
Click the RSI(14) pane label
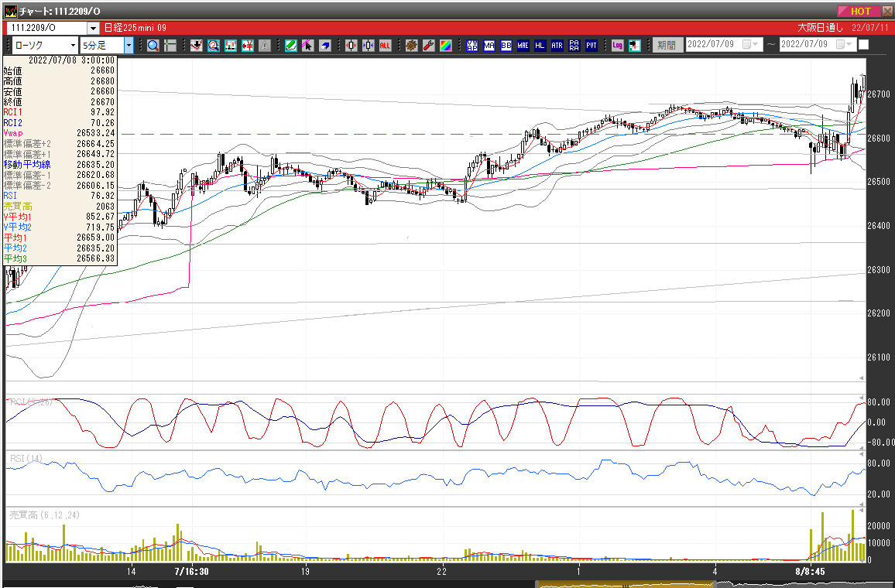click(x=26, y=459)
